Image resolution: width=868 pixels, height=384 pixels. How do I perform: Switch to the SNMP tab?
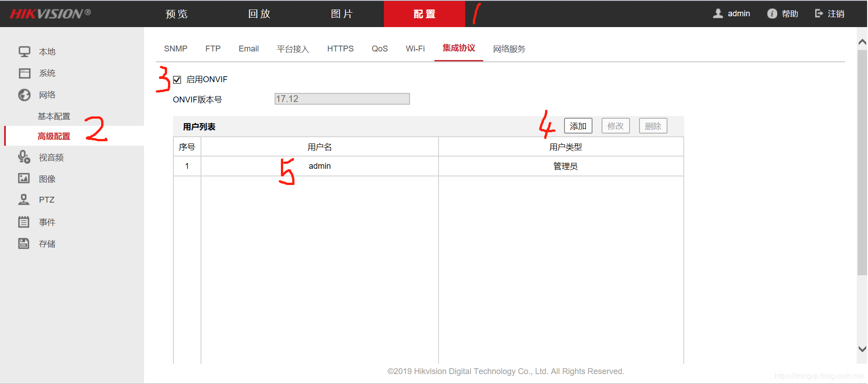point(176,49)
